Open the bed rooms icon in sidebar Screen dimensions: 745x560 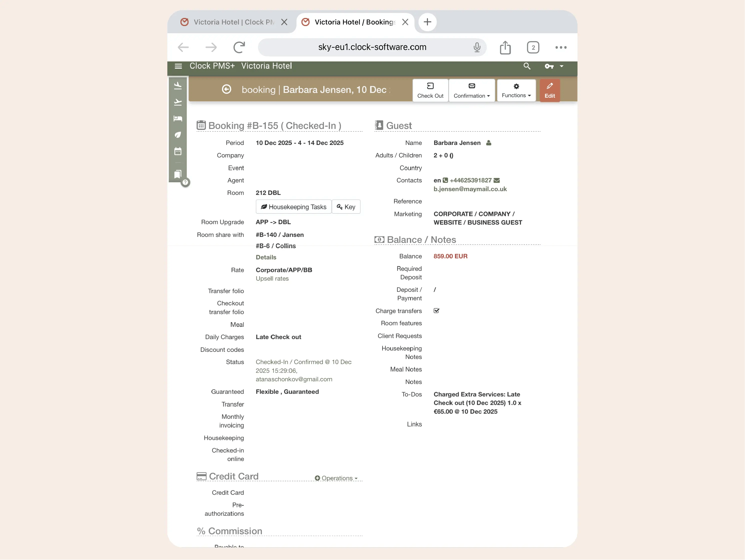point(178,118)
